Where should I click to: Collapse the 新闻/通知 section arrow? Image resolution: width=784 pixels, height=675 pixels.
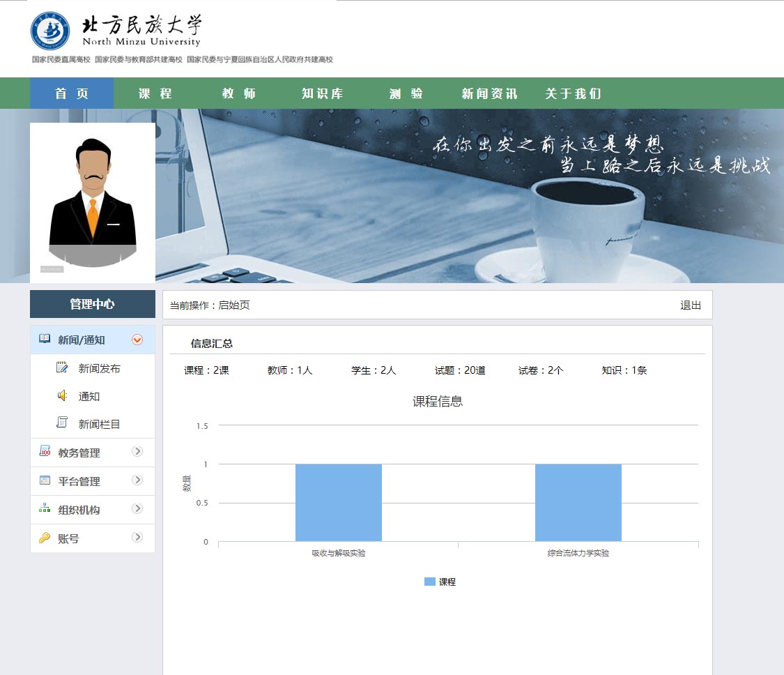(137, 340)
